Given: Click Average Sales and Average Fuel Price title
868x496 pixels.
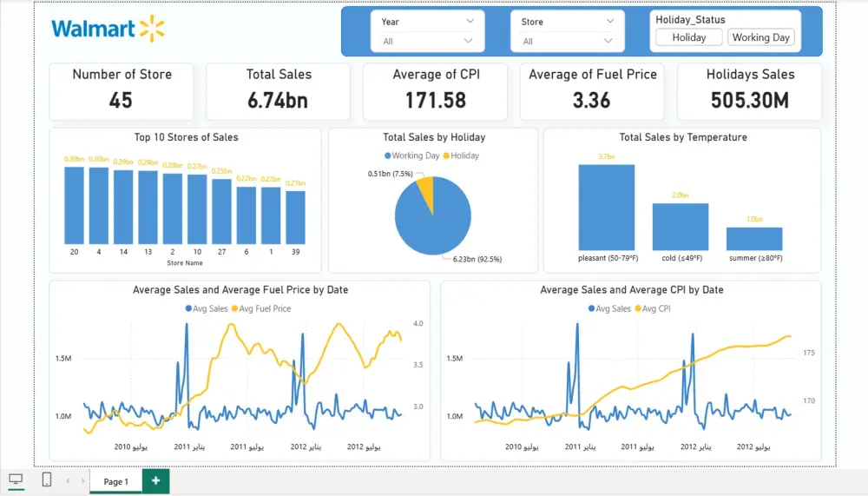Looking at the screenshot, I should pyautogui.click(x=240, y=290).
